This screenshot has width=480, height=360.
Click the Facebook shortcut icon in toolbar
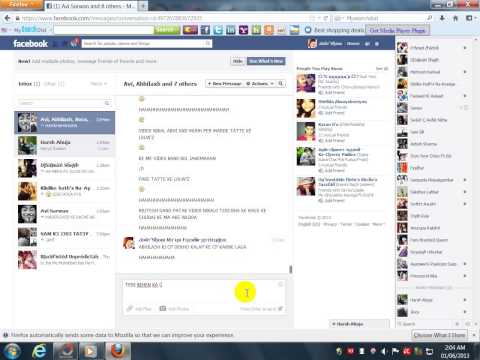(205, 30)
